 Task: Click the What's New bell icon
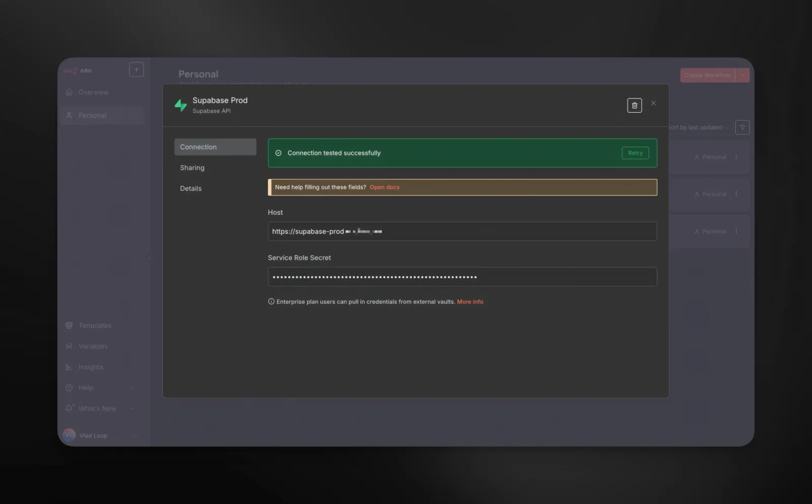click(69, 408)
